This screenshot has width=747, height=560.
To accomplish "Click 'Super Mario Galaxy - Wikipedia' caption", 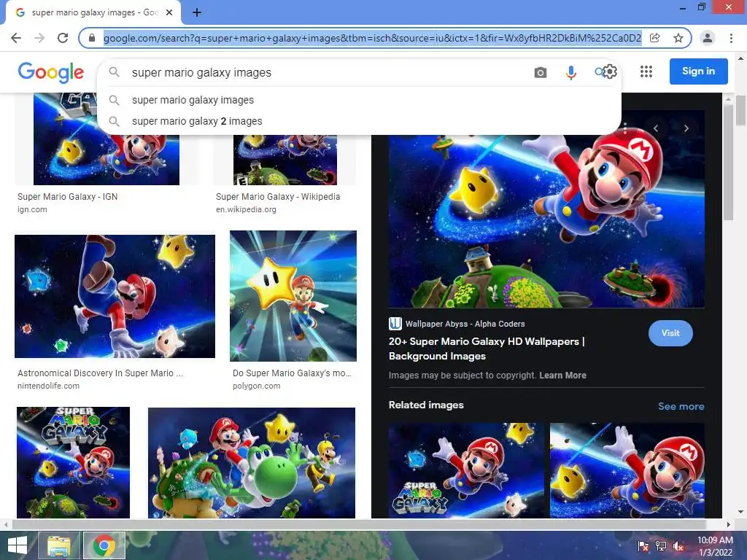I will 278,197.
